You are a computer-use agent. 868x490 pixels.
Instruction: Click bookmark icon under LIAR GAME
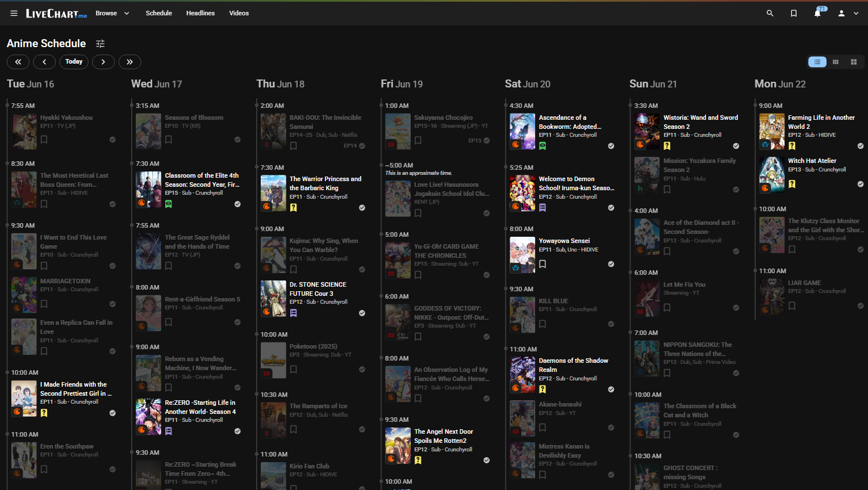point(791,305)
